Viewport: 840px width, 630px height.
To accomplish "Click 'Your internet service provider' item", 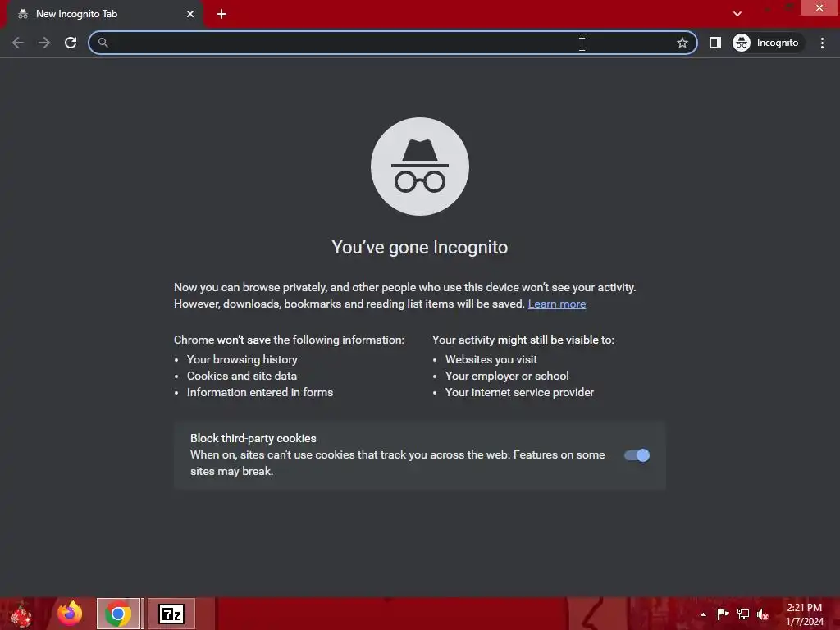I will [x=519, y=393].
